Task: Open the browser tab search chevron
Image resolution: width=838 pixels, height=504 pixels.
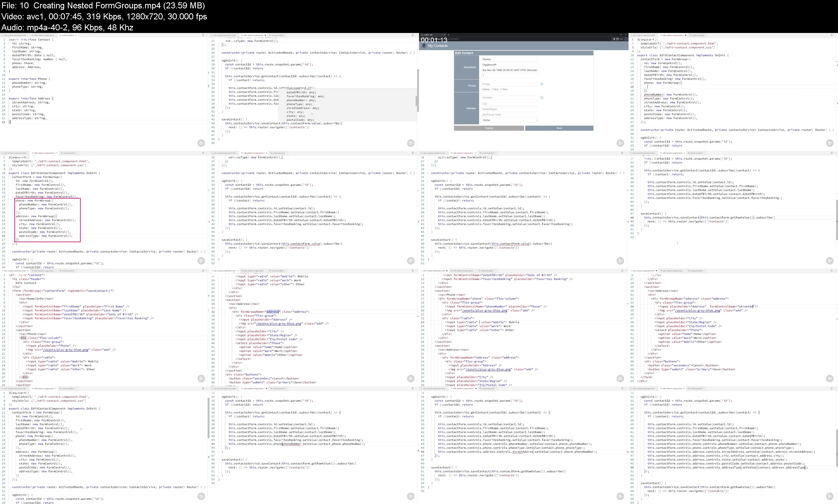Action: click(610, 35)
